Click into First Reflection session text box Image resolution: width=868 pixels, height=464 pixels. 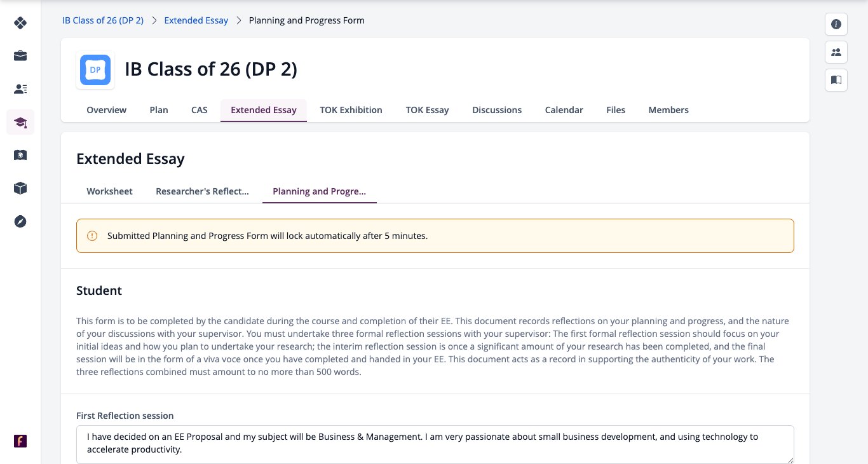(x=435, y=444)
